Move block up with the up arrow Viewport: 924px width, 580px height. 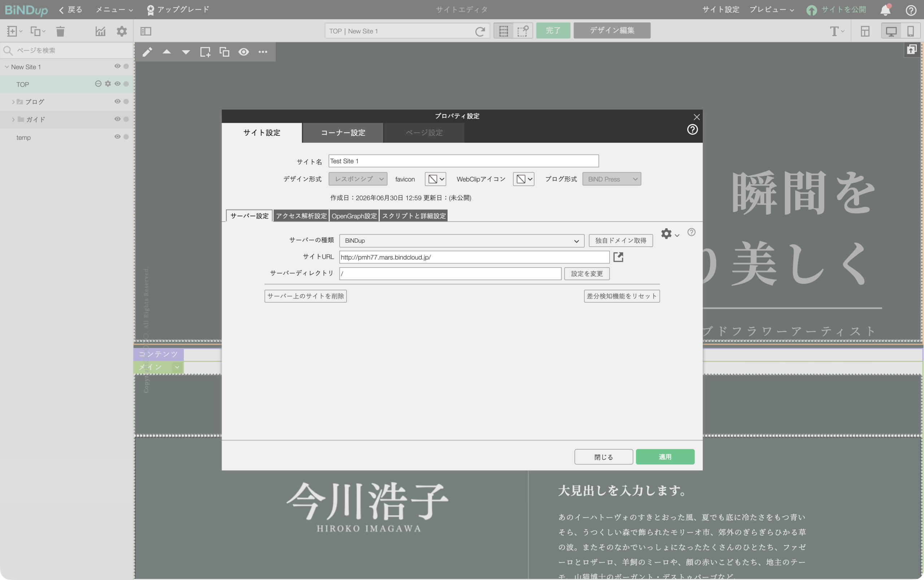166,52
